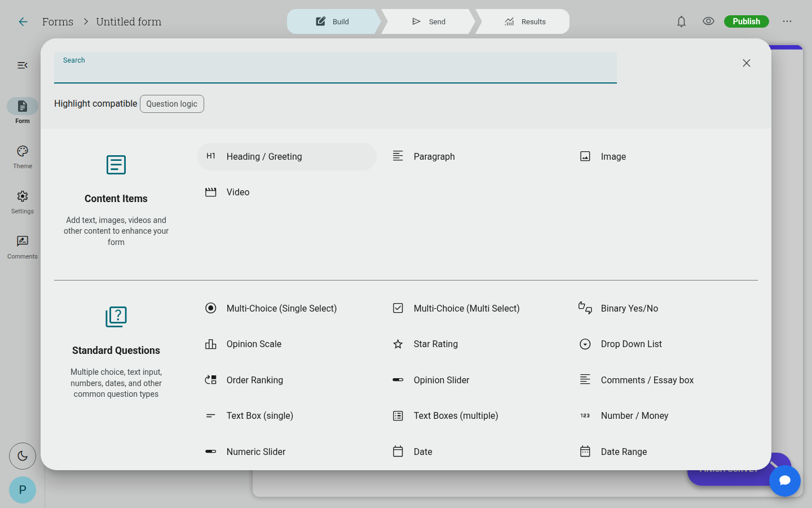Viewport: 812px width, 508px height.
Task: Click the Video icon
Action: [x=211, y=192]
